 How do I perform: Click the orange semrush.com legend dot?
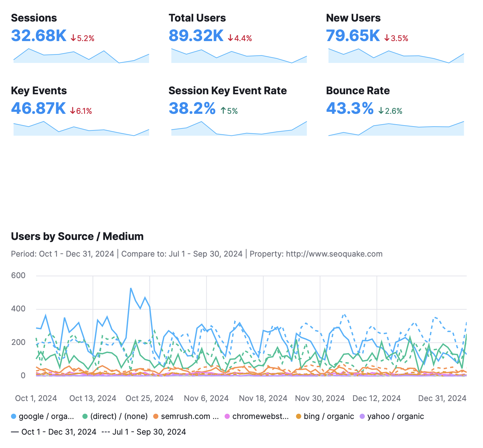coord(156,416)
